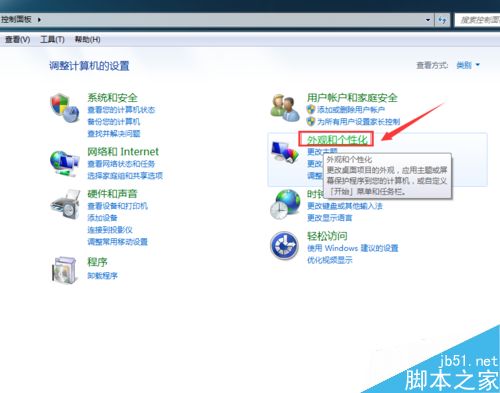Click 更改键盘或其他输入法 link

click(345, 206)
